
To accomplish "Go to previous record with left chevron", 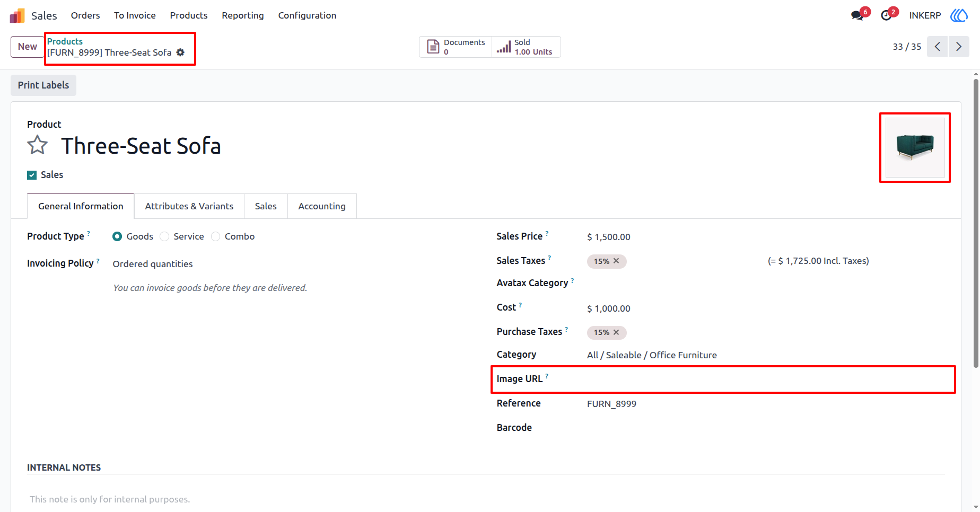I will (938, 47).
